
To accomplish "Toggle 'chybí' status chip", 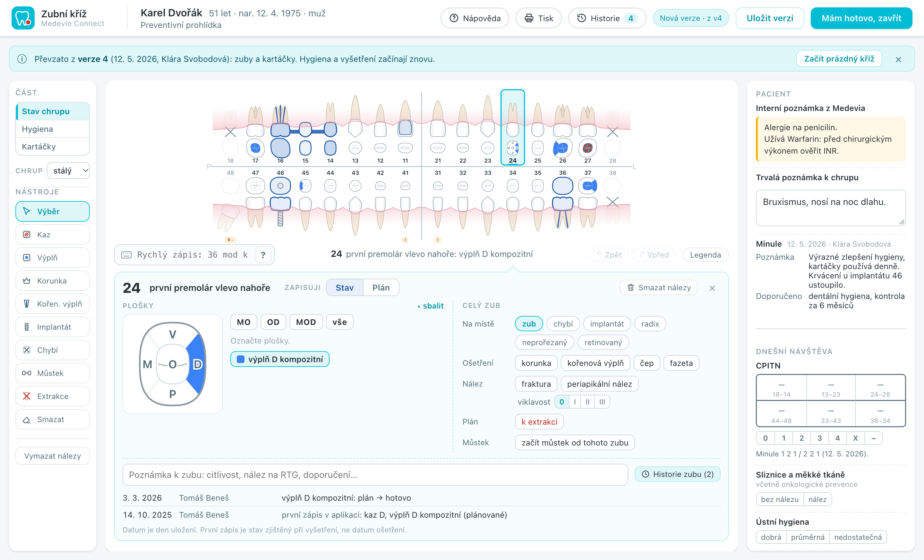I will pos(563,324).
